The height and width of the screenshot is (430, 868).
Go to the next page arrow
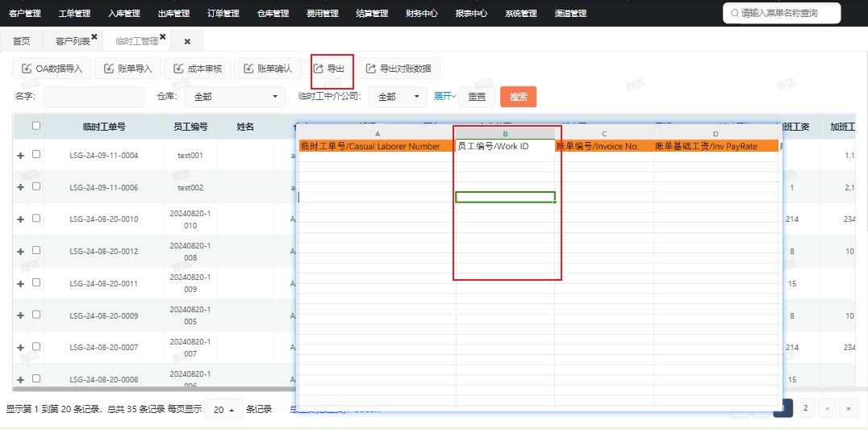point(827,408)
